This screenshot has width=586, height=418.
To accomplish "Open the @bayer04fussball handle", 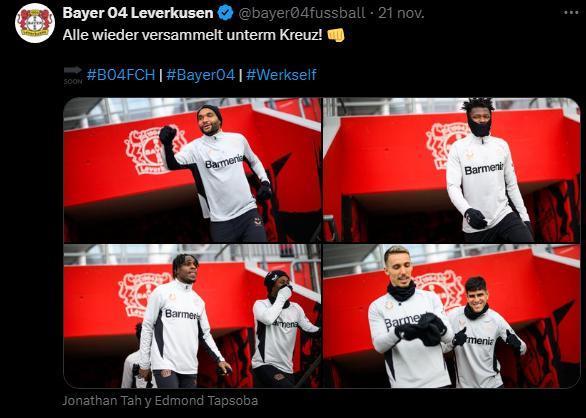I will [x=302, y=13].
